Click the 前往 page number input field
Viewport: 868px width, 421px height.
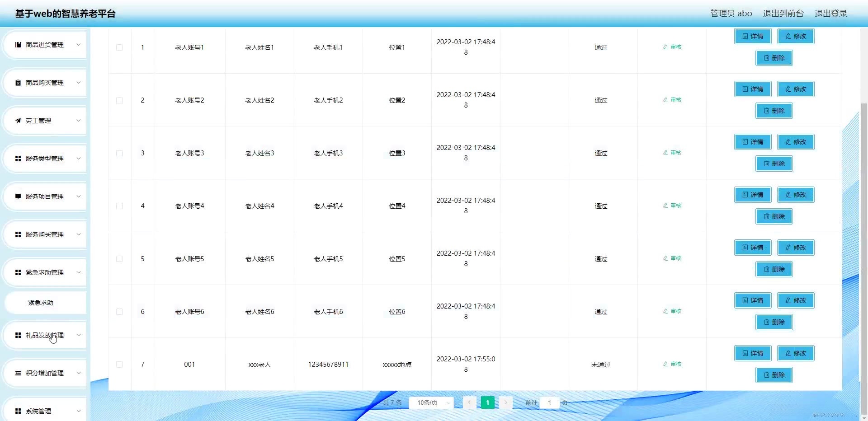(x=550, y=402)
